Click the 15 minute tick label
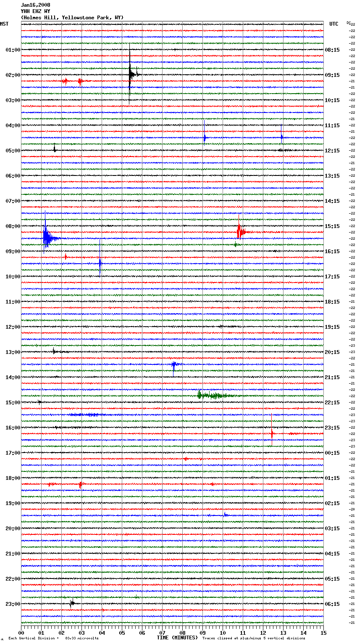Viewport: 357px width, 644px height. 323,633
